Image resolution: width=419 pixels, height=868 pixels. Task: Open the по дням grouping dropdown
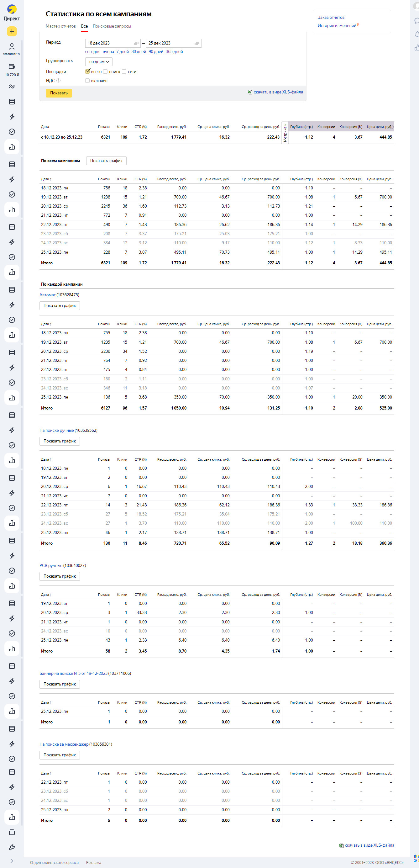pos(99,62)
